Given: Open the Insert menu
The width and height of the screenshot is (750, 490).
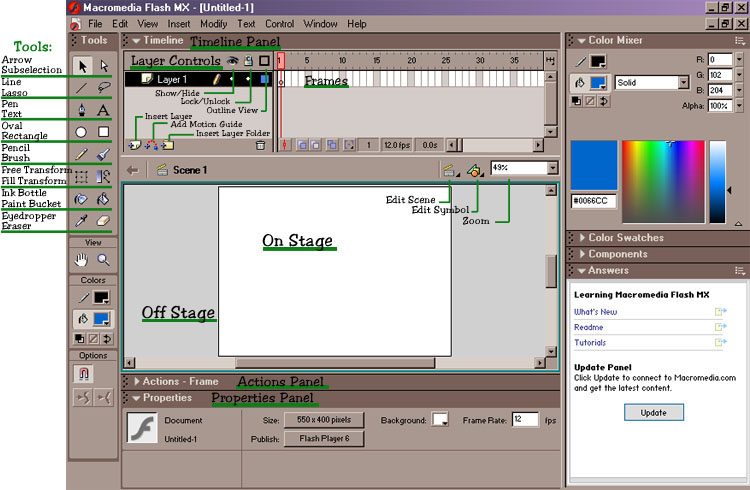Looking at the screenshot, I should (178, 24).
